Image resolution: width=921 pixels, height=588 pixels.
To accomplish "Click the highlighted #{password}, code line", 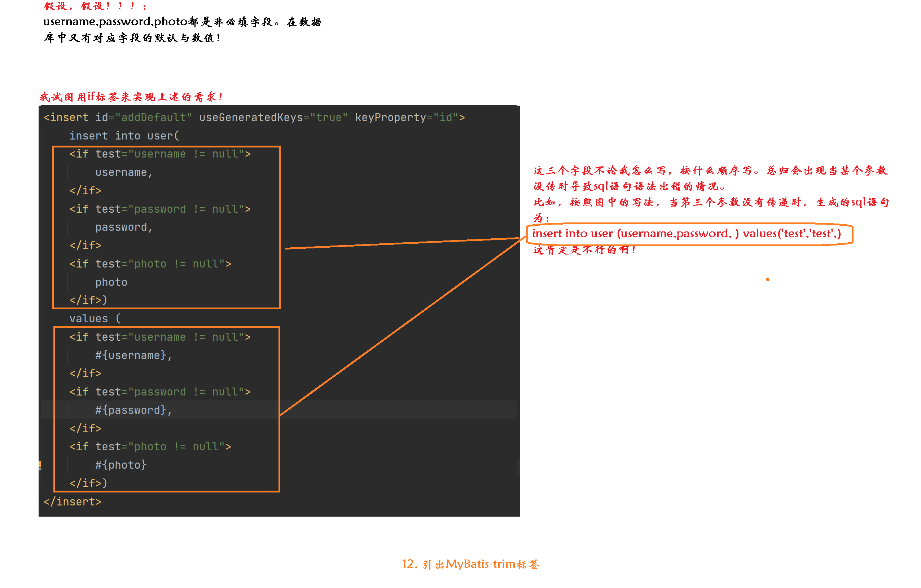I will (133, 410).
